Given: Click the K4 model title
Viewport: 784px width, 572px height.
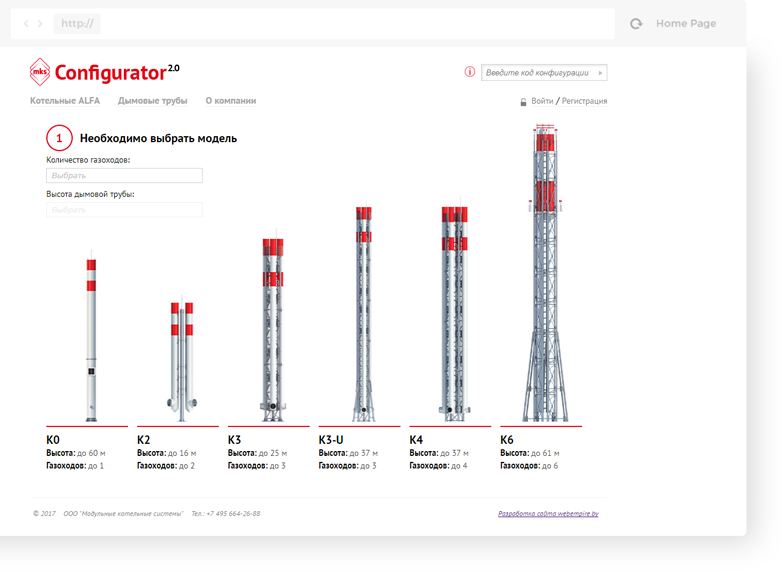Looking at the screenshot, I should (416, 440).
